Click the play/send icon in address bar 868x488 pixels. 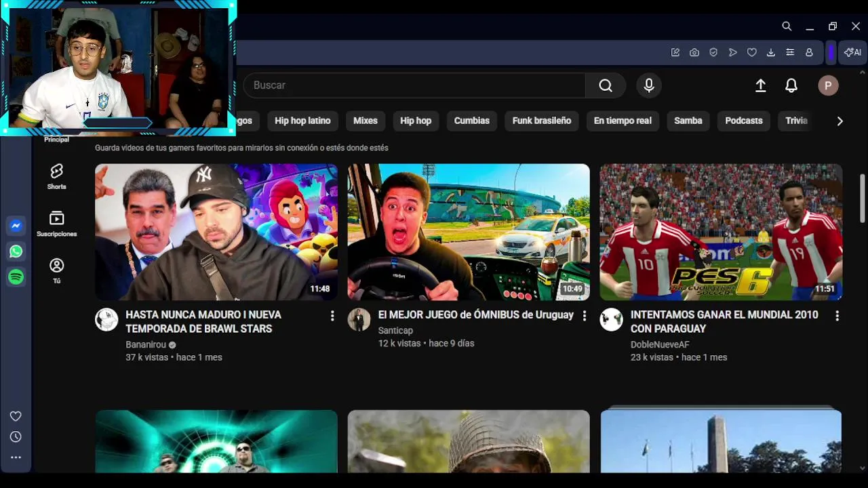(x=732, y=52)
